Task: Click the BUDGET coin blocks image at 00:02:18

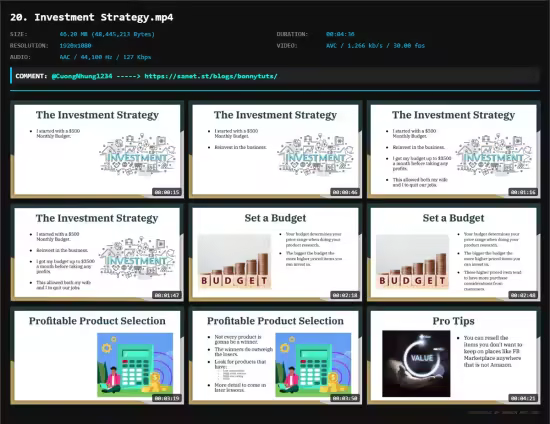Action: click(234, 262)
